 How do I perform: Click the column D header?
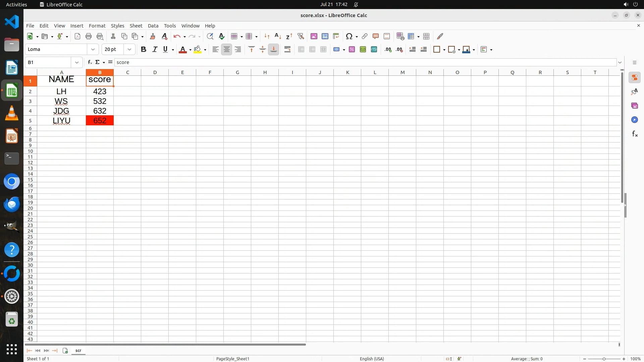pos(155,72)
